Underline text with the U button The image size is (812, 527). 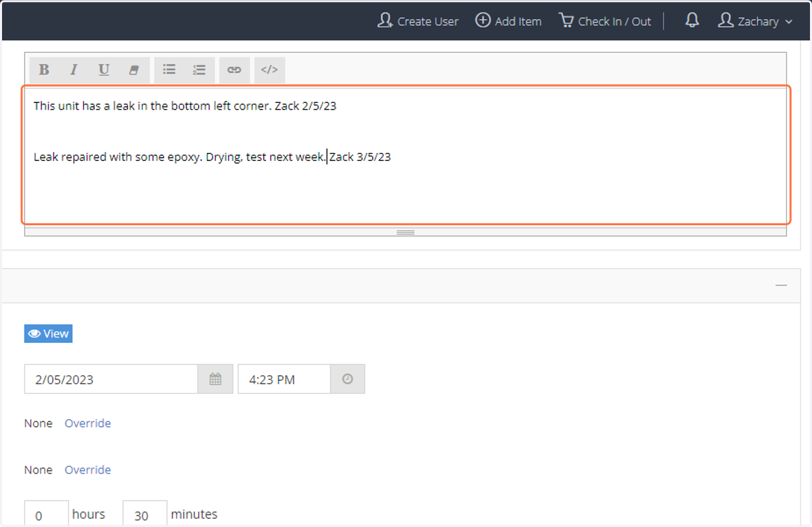104,70
